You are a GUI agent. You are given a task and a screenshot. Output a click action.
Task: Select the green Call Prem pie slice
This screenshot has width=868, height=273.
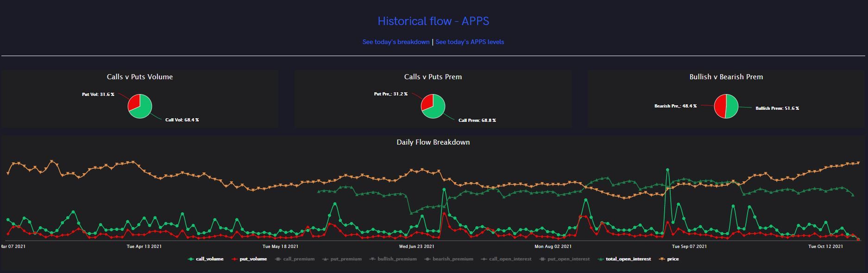(x=436, y=109)
